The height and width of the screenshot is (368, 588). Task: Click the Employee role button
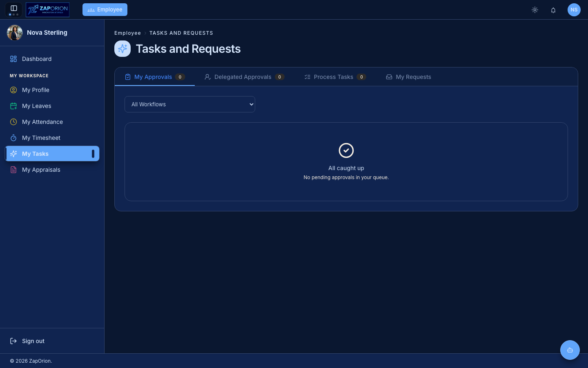105,9
